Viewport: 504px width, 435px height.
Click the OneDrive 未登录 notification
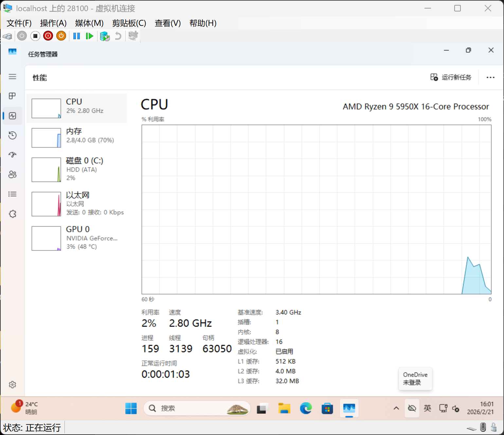click(x=415, y=379)
